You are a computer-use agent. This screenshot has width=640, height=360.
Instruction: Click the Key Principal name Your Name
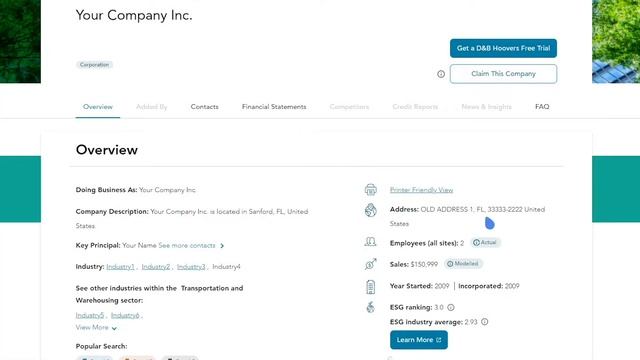139,245
